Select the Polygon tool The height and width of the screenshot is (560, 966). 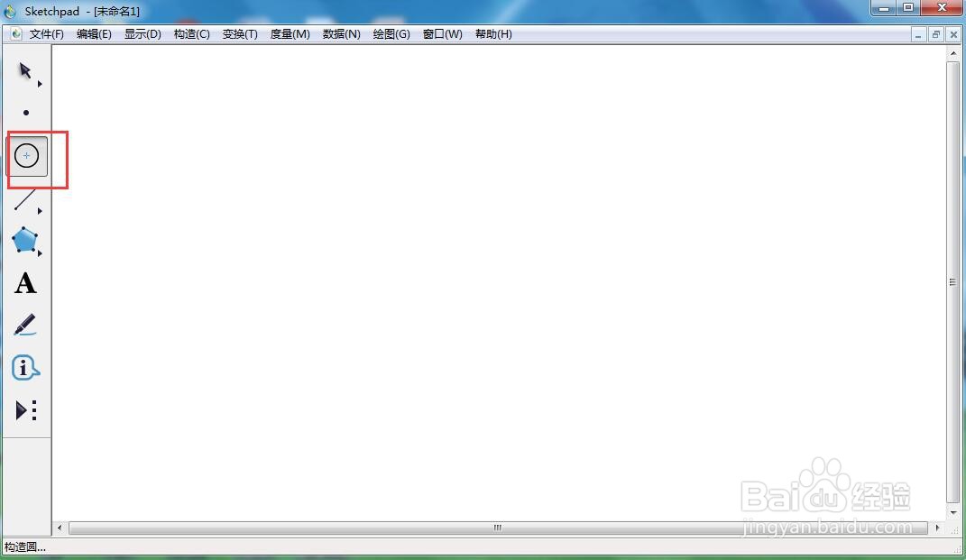tap(24, 240)
